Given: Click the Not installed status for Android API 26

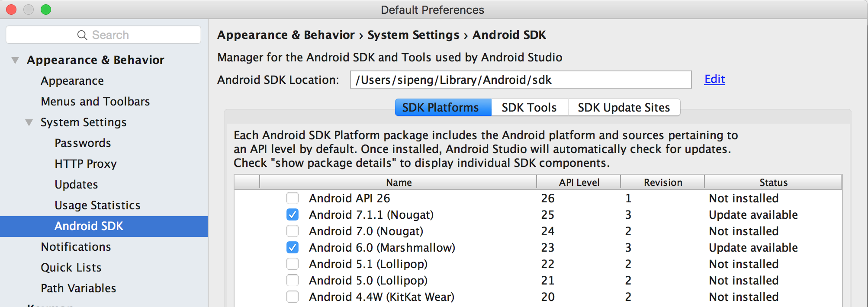Looking at the screenshot, I should (744, 198).
